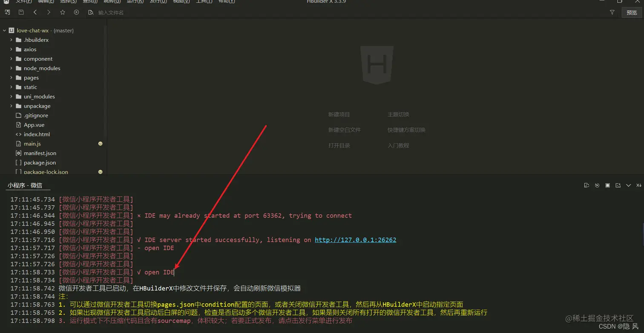Stop the running task with square icon
This screenshot has height=333, width=644.
tap(607, 185)
